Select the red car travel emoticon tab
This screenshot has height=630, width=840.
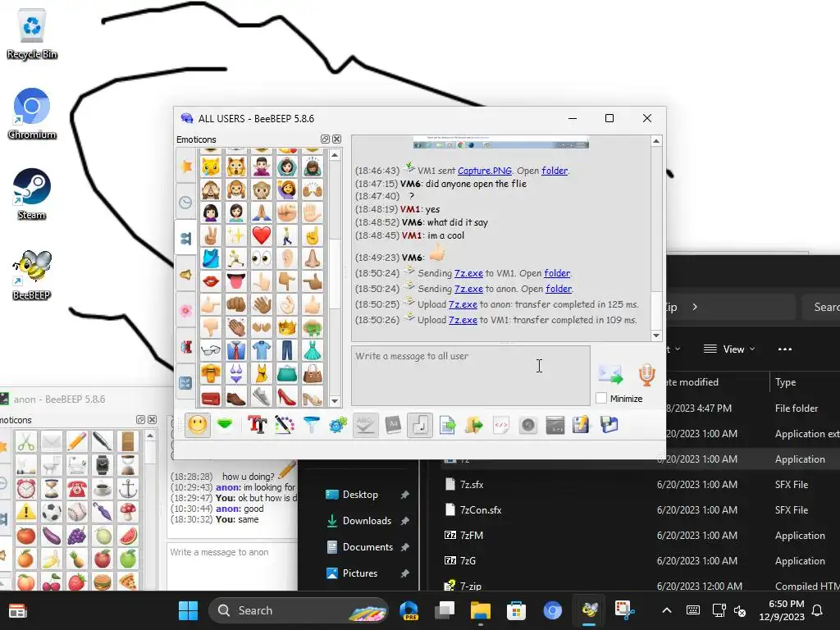pos(186,347)
